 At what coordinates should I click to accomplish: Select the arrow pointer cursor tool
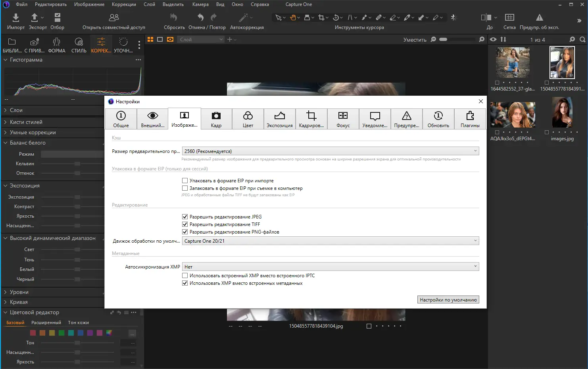(x=279, y=17)
